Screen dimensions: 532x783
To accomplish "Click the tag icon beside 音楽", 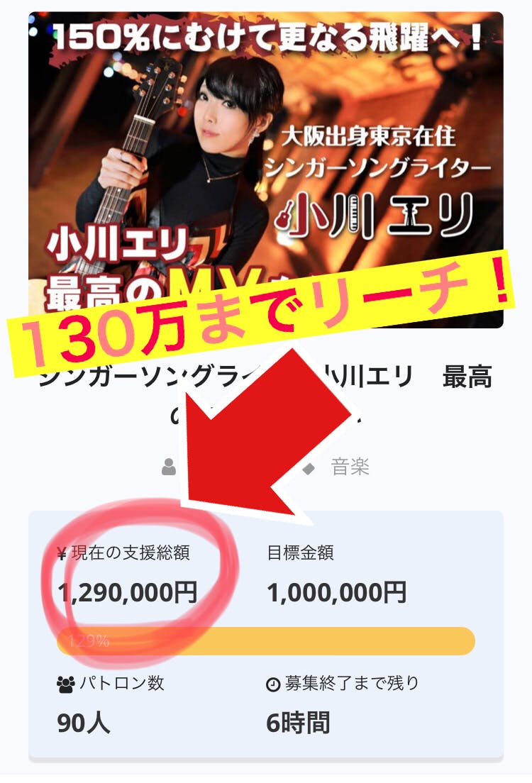I will click(309, 468).
